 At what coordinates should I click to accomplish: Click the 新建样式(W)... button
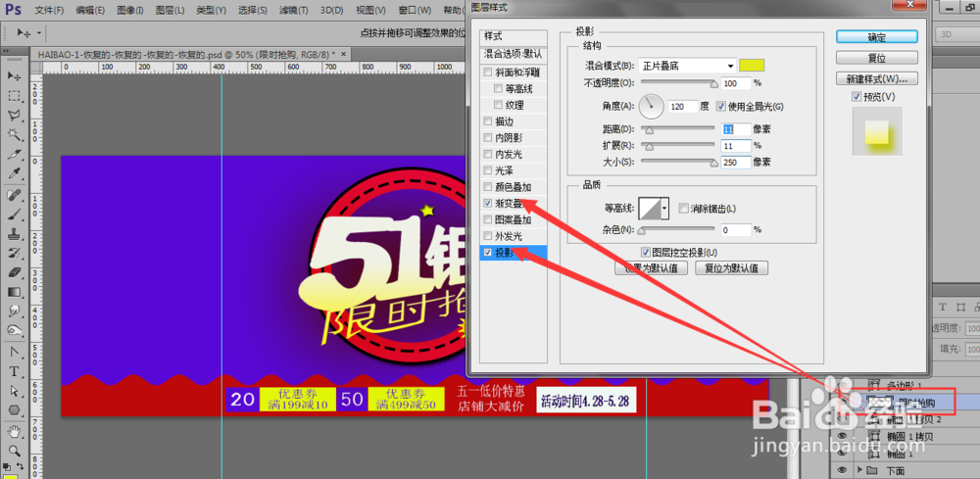[876, 79]
